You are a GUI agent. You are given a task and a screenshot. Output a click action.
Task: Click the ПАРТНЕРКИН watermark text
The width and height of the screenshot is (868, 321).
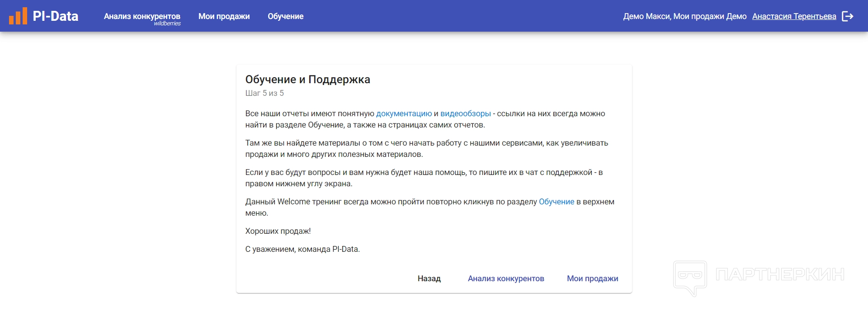coord(780,274)
